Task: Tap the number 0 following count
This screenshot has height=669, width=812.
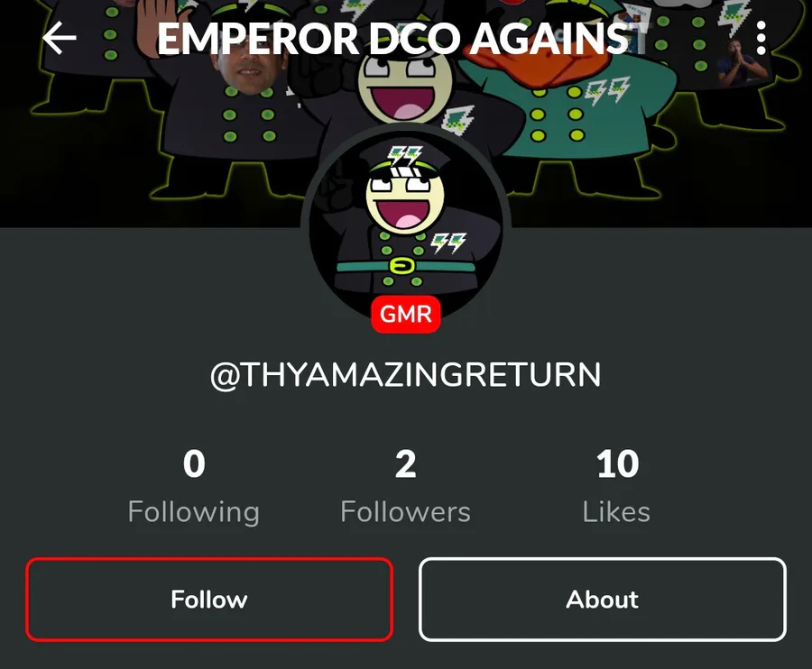Action: point(194,463)
